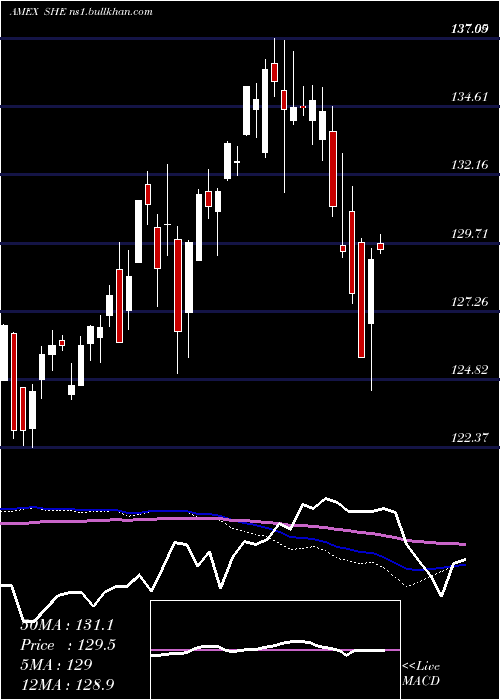Click the 124.82 price axis label

pyautogui.click(x=469, y=370)
